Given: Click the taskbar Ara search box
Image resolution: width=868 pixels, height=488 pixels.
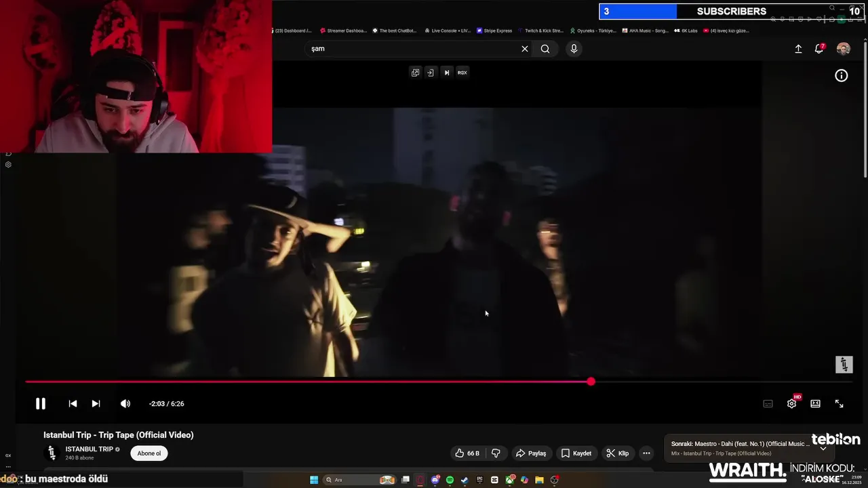Looking at the screenshot, I should 359,480.
